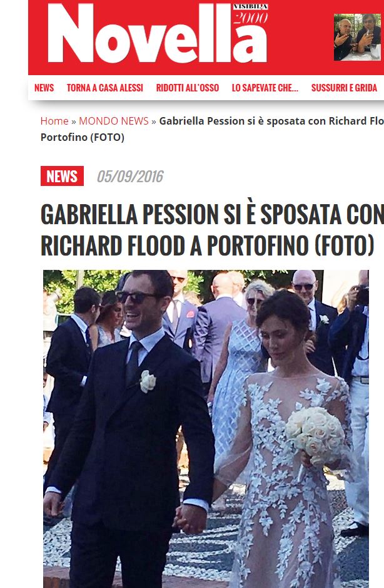This screenshot has width=384, height=588.
Task: Click the Visibilia label above the logo
Action: [x=250, y=7]
